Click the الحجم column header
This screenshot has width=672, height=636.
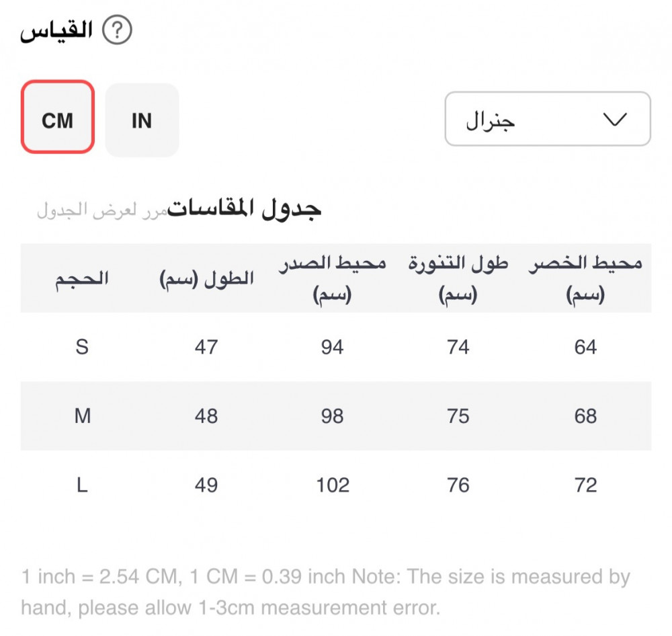(82, 278)
